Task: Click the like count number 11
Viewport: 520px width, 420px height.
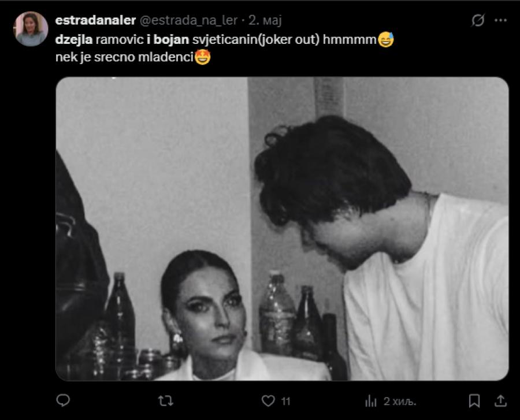Action: 285,400
